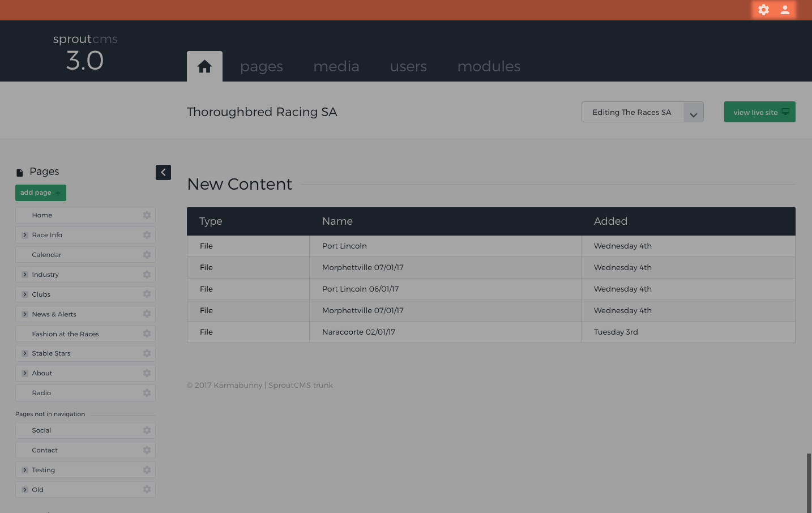Expand the Testing tree item
This screenshot has width=812, height=513.
(x=25, y=470)
